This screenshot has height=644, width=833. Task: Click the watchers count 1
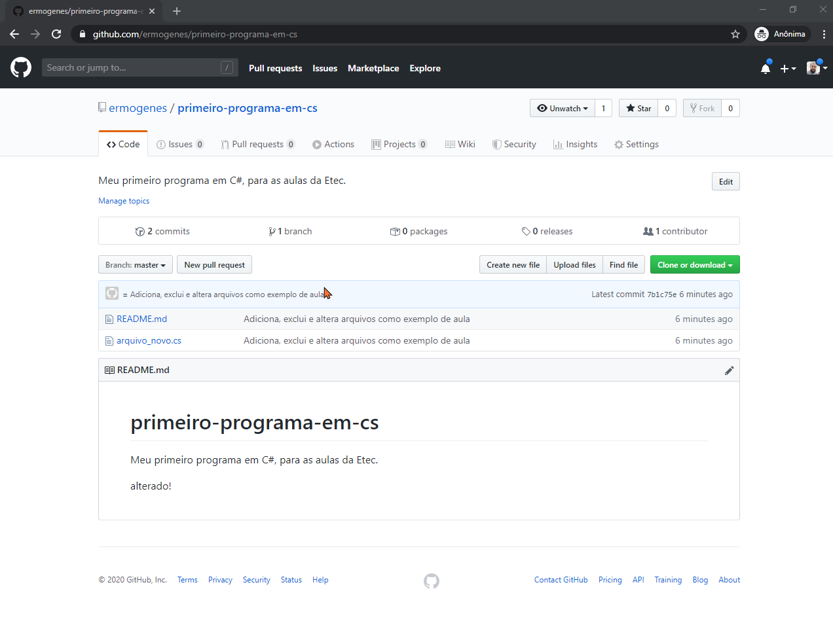click(x=603, y=108)
